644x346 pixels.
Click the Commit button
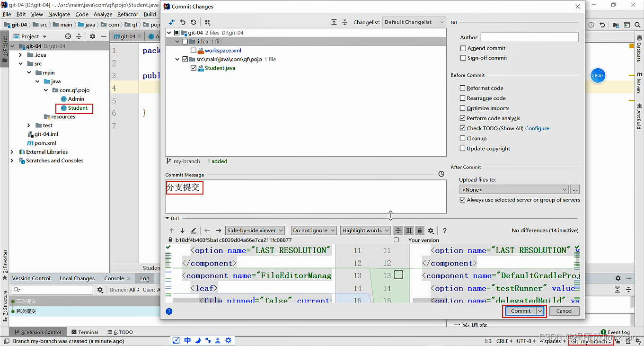521,311
